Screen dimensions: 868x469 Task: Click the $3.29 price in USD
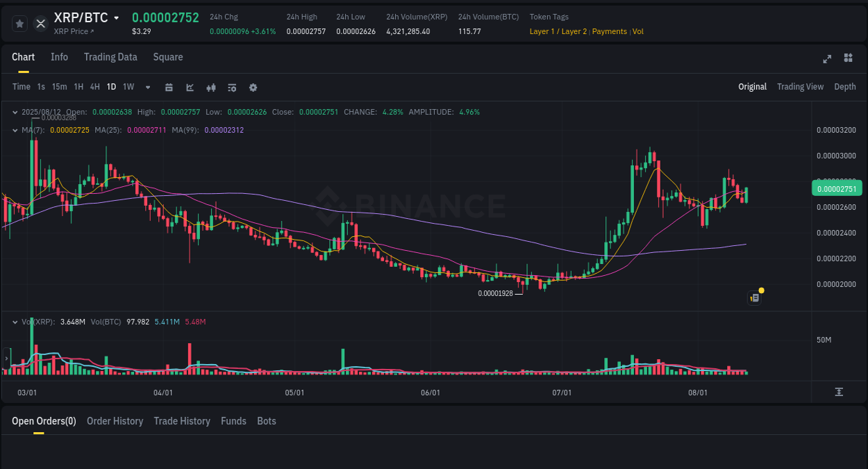142,32
